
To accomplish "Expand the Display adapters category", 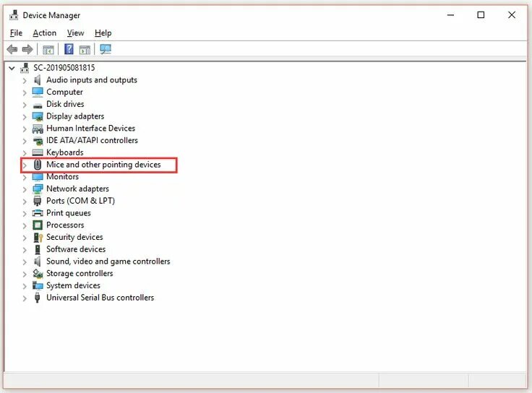I will (x=25, y=117).
